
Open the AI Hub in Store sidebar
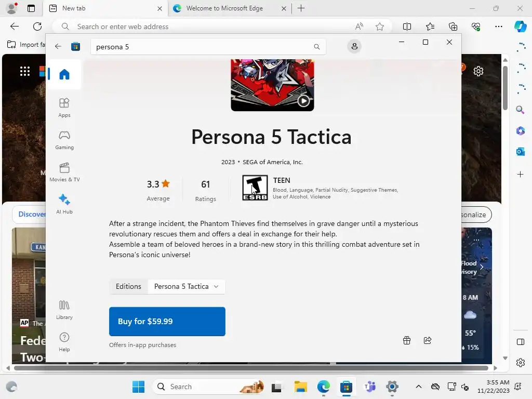64,204
